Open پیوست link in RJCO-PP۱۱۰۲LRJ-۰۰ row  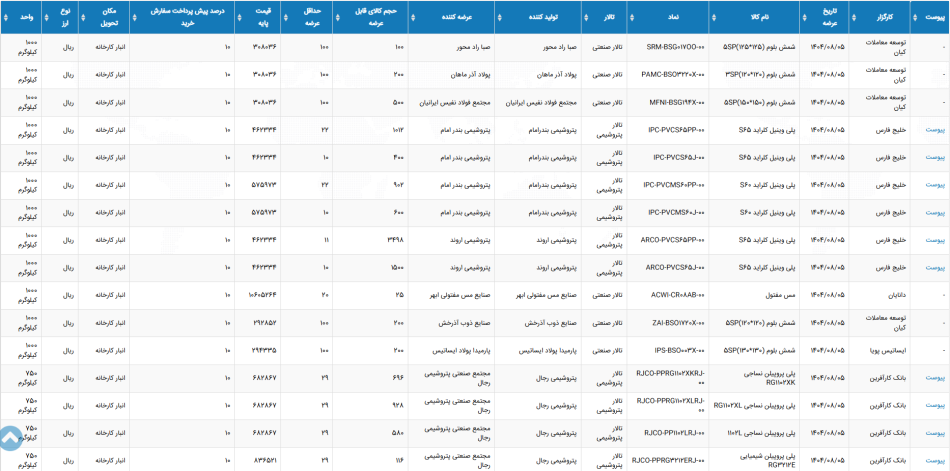pos(935,433)
